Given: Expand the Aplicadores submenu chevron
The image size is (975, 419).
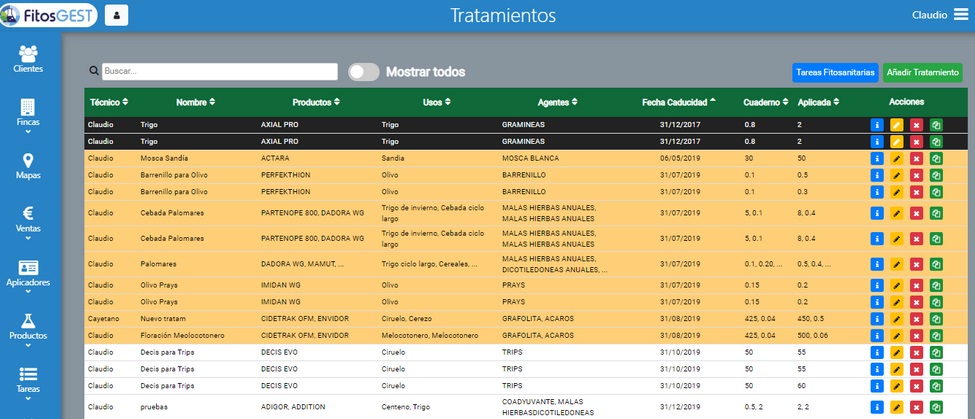Looking at the screenshot, I should click(x=28, y=292).
